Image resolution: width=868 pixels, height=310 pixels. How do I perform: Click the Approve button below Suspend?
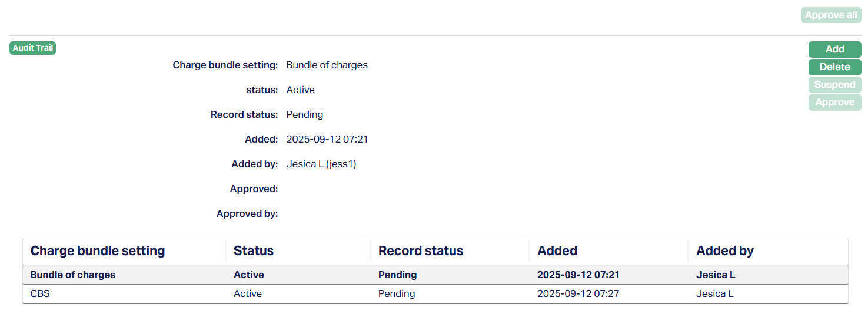click(834, 103)
